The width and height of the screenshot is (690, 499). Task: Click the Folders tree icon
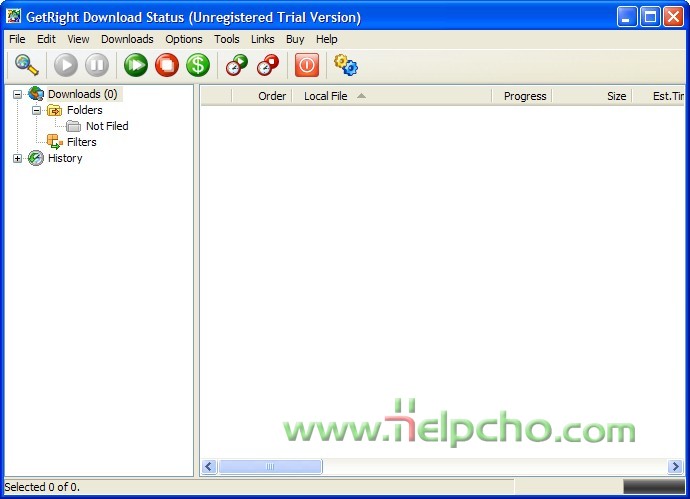(55, 110)
